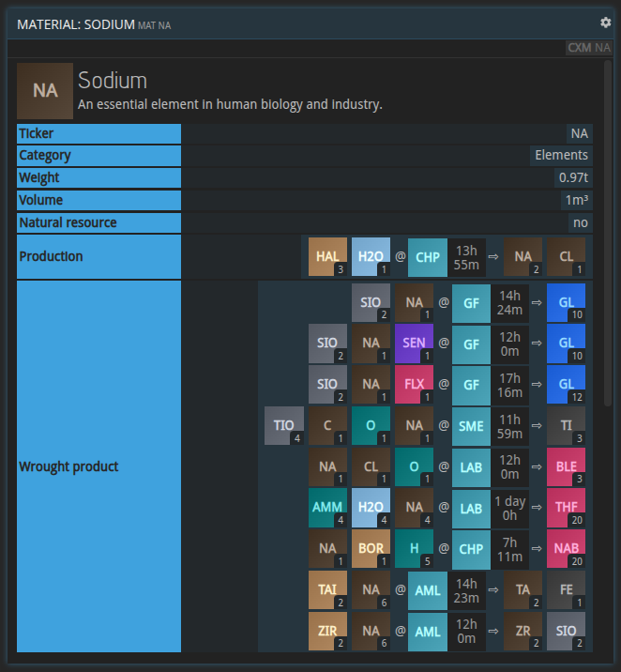Click the GL 12 output tile
Image resolution: width=621 pixels, height=672 pixels.
567,385
